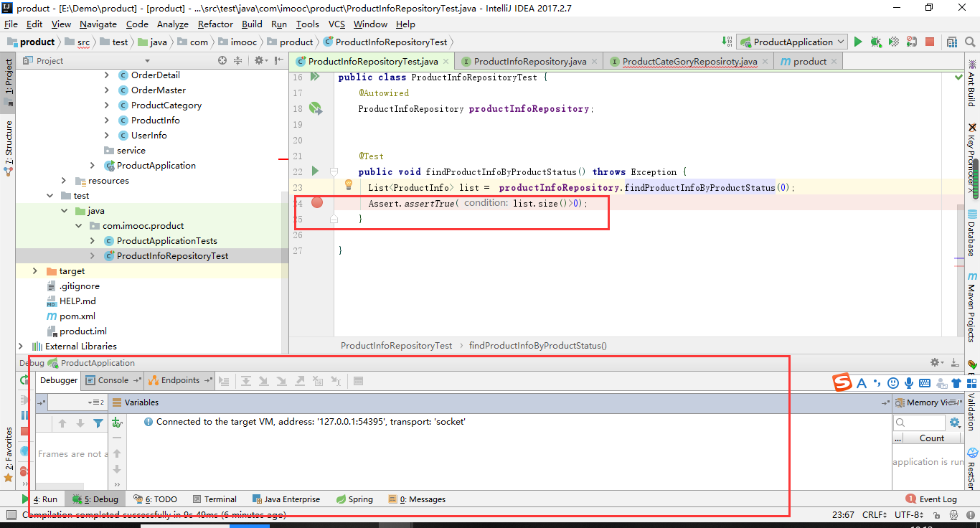Close the ProductInfoRepositoryTest.java tab
980x528 pixels.
(x=446, y=62)
